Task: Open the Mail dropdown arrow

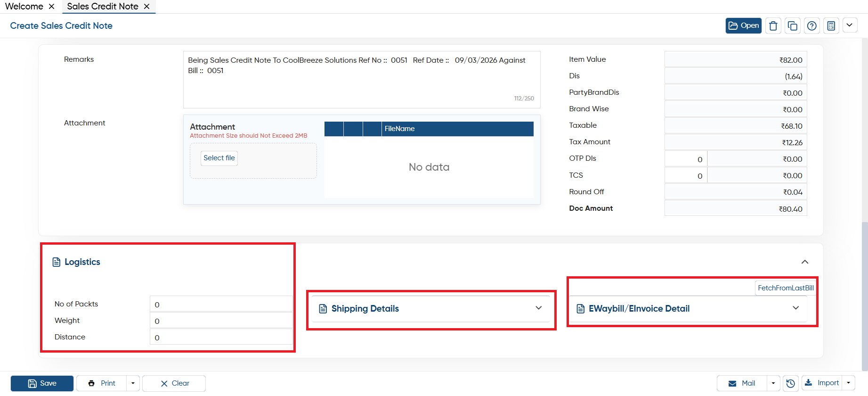Action: pyautogui.click(x=773, y=383)
